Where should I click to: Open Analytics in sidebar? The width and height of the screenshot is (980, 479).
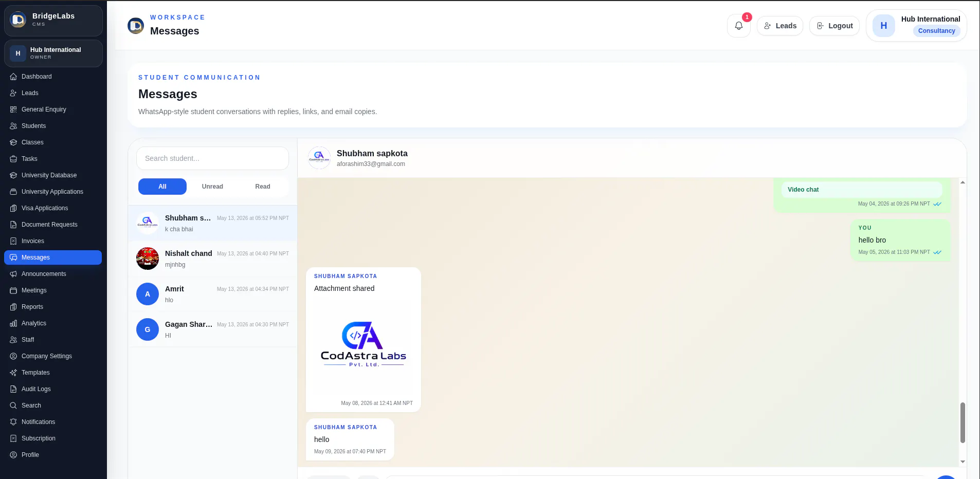(x=53, y=323)
